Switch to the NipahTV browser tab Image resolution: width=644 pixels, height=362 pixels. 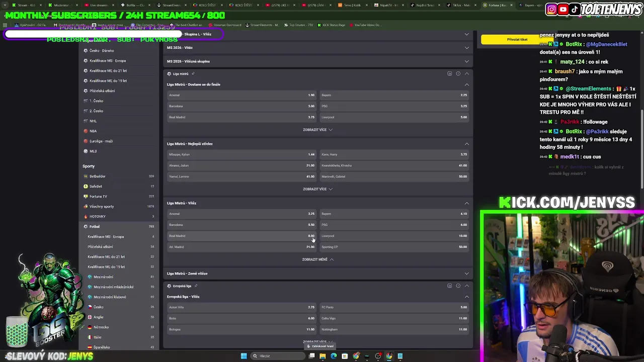pos(388,5)
